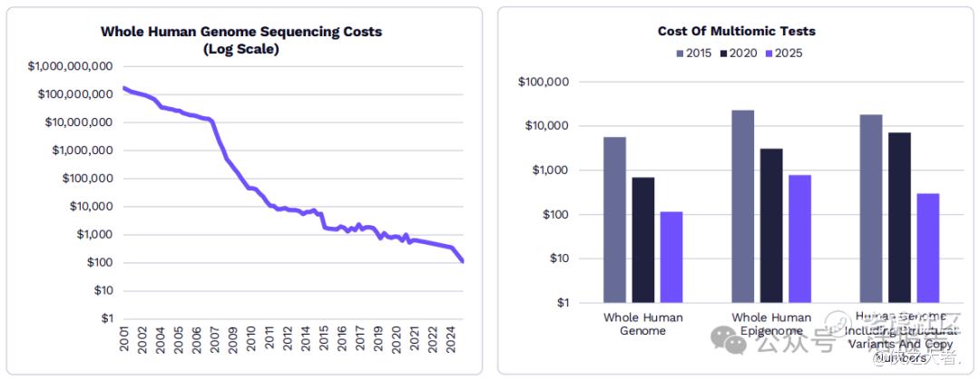The width and height of the screenshot is (980, 380).
Task: Select the 2020 Structural Variants bar
Action: pyautogui.click(x=899, y=218)
